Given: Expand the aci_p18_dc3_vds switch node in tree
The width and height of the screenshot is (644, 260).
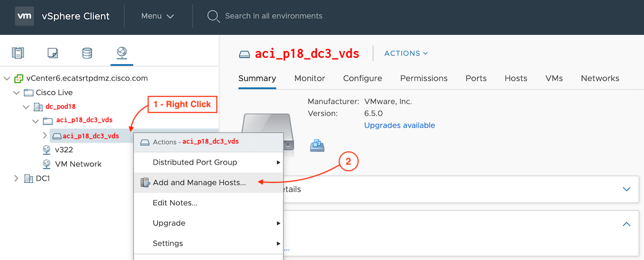Looking at the screenshot, I should (45, 136).
